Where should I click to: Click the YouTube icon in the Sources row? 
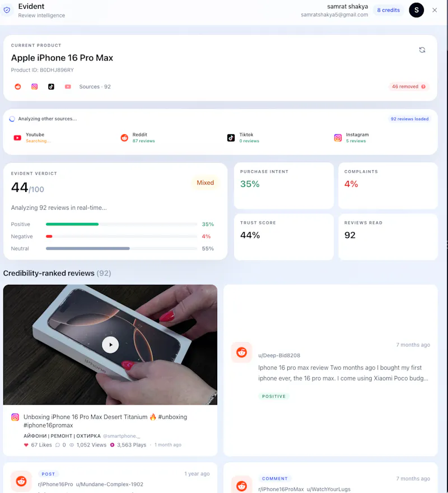tap(68, 87)
